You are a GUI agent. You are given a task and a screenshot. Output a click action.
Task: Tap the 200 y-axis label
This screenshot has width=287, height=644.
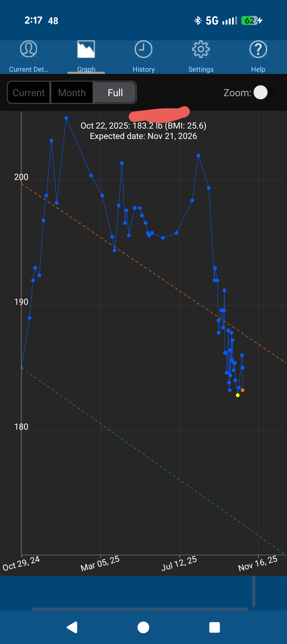click(21, 177)
